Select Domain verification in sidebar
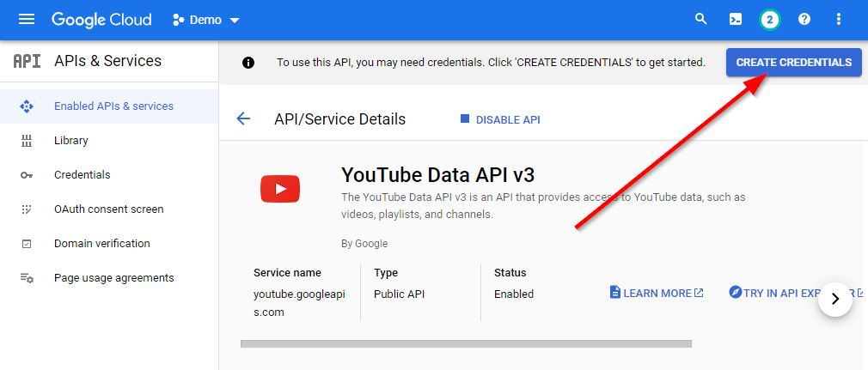This screenshot has height=370, width=868. click(101, 244)
